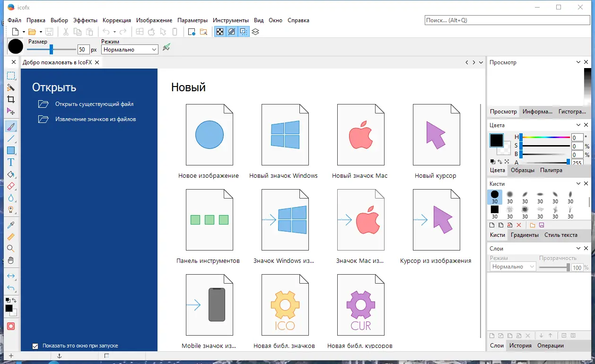Click 'Открыть существующий файл' link
This screenshot has height=364, width=595.
(94, 104)
